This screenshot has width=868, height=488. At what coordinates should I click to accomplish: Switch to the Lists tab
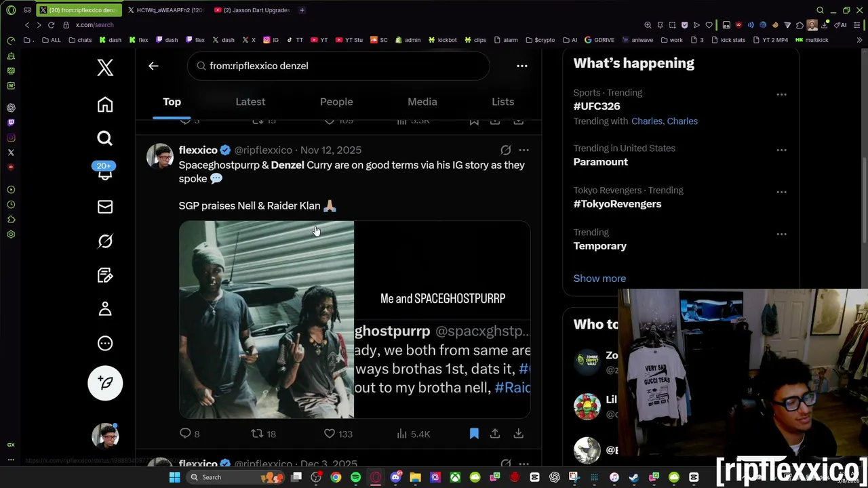tap(502, 102)
